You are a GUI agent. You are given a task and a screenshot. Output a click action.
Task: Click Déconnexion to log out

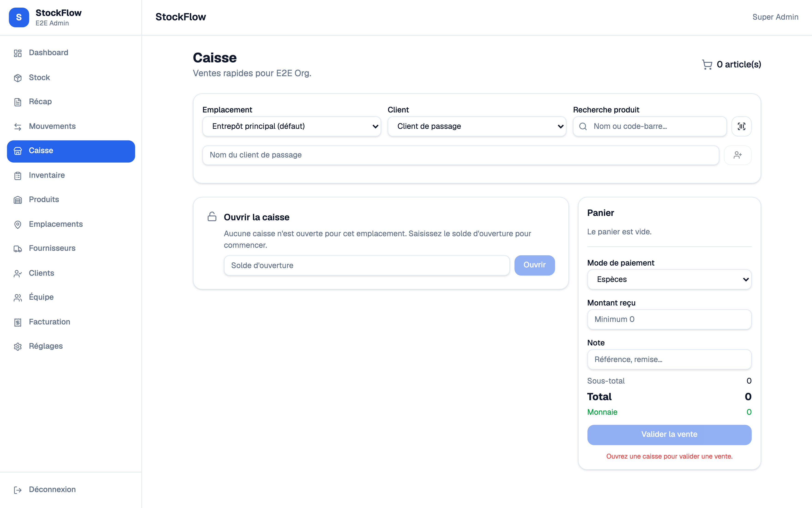click(71, 490)
